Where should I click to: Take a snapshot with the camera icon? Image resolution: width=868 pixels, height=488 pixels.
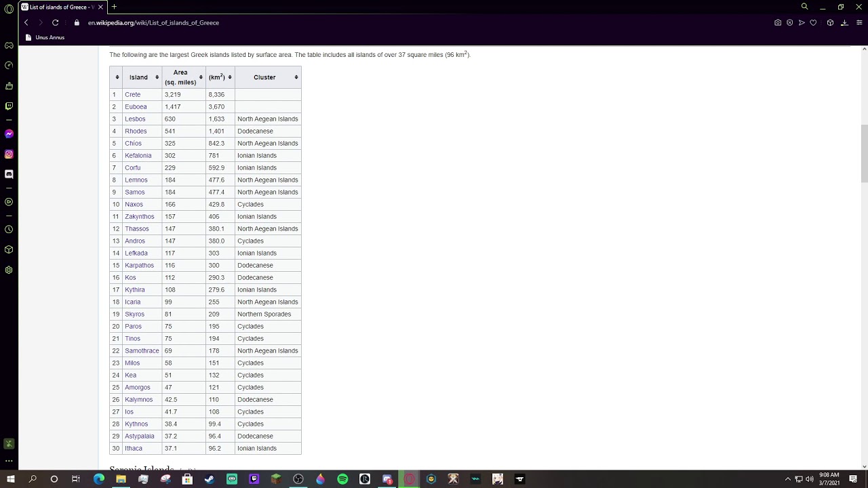pyautogui.click(x=778, y=22)
